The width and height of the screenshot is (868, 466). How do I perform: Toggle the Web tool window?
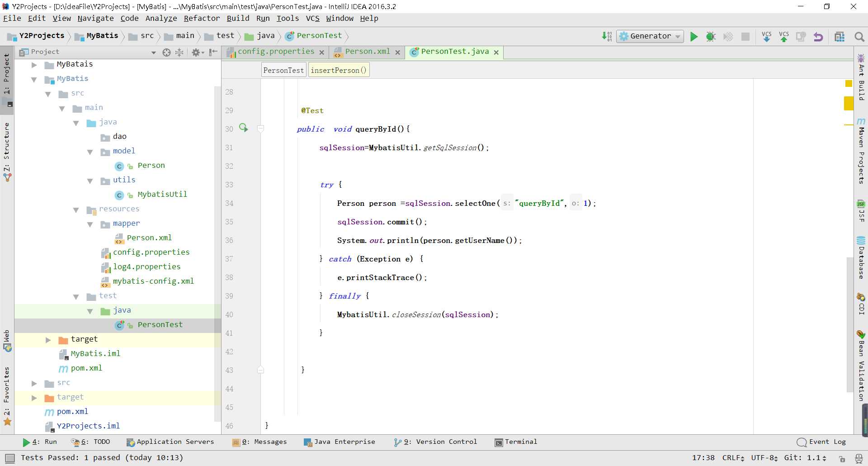[7, 341]
